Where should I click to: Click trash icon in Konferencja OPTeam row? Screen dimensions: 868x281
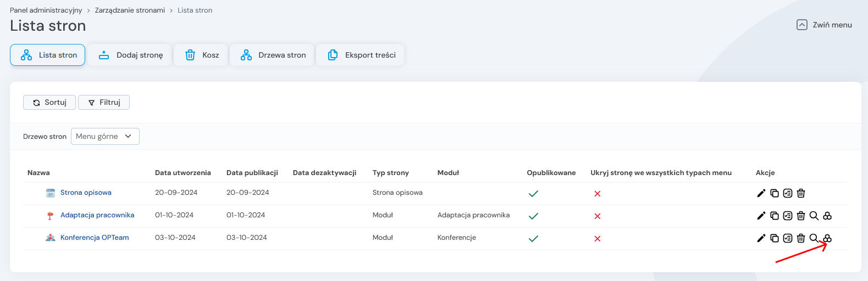801,238
